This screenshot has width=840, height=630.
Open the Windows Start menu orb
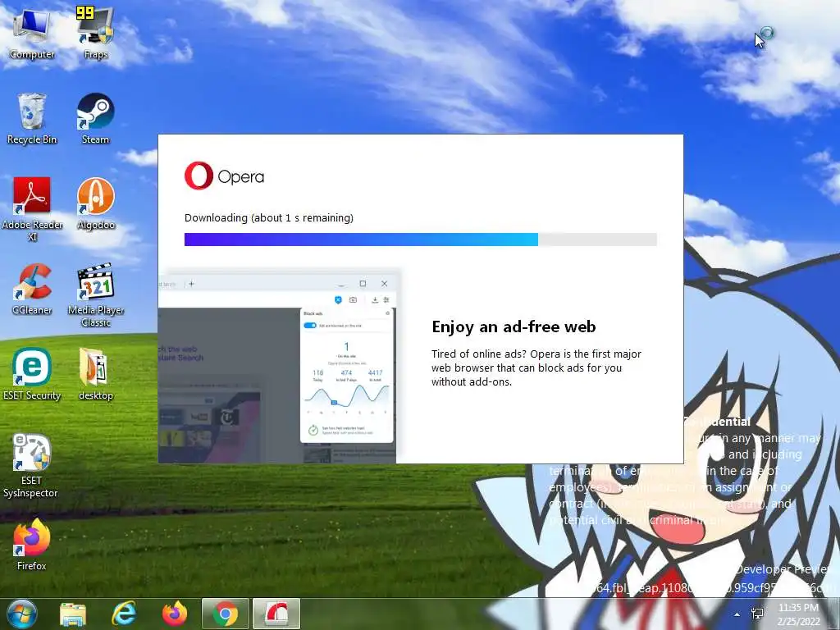point(21,614)
